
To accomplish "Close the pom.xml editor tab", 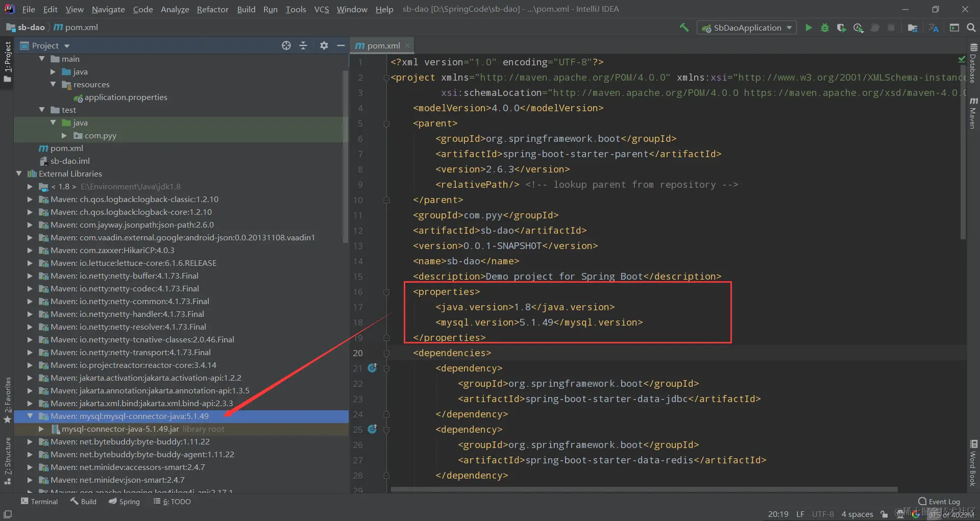I will (407, 45).
